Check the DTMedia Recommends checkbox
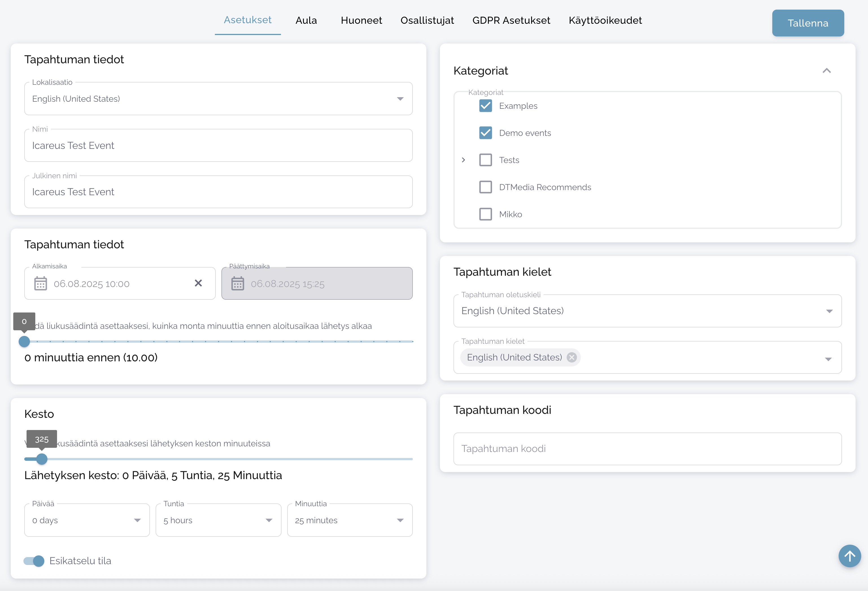Screen dimensions: 868x591 click(486, 187)
